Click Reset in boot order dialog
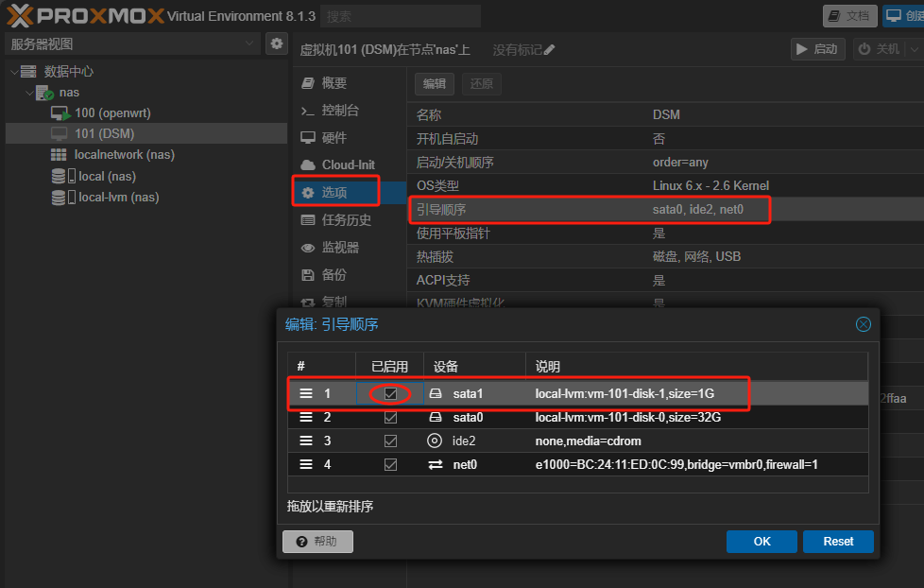Screen dimensions: 924x588 [838, 542]
